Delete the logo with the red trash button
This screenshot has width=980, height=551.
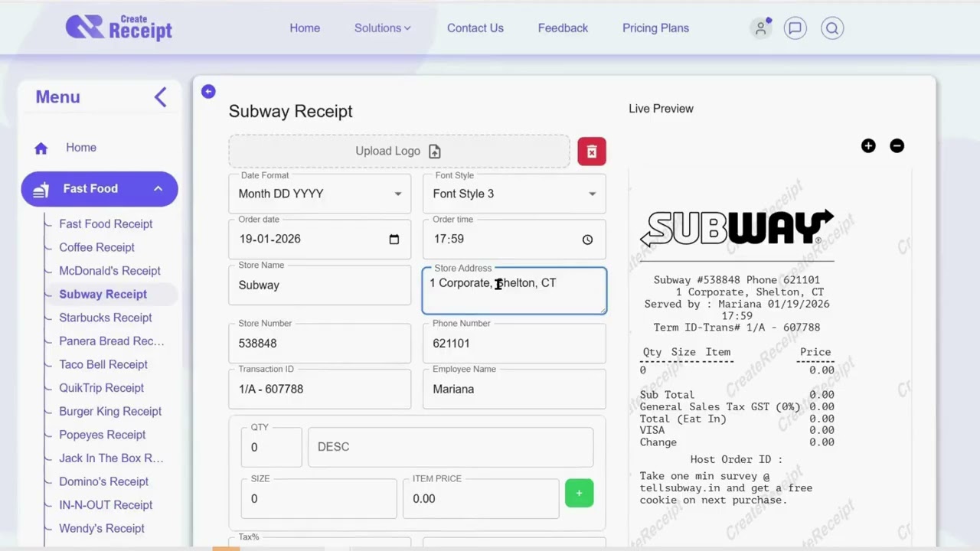point(592,152)
